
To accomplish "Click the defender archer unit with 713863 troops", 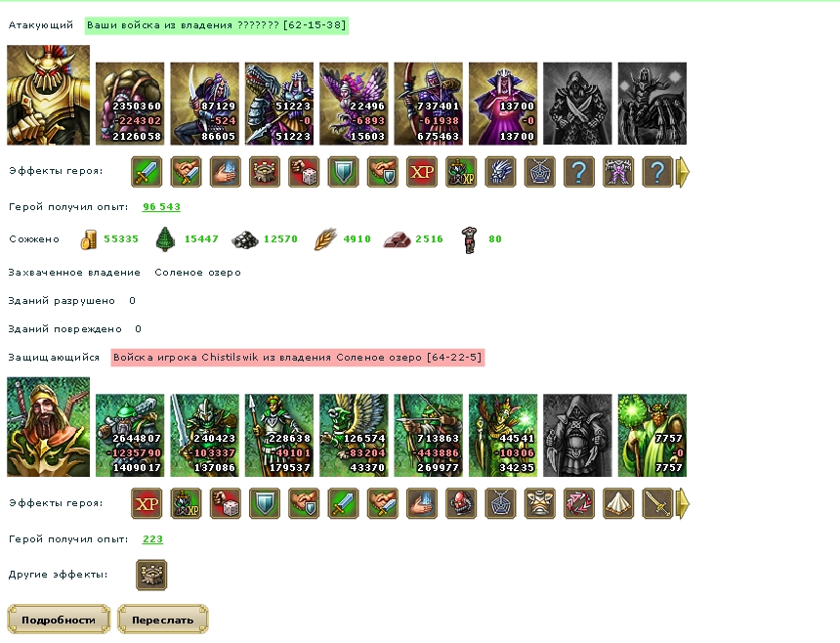I will click(x=429, y=436).
